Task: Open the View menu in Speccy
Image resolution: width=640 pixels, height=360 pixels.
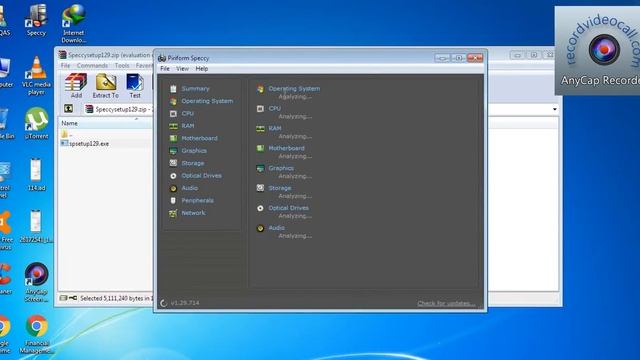Action: tap(182, 69)
